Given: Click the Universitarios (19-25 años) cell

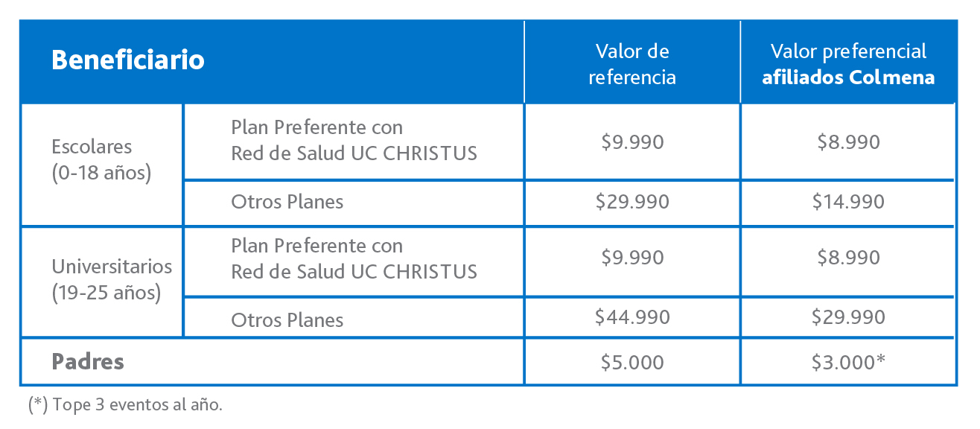Looking at the screenshot, I should point(112,280).
